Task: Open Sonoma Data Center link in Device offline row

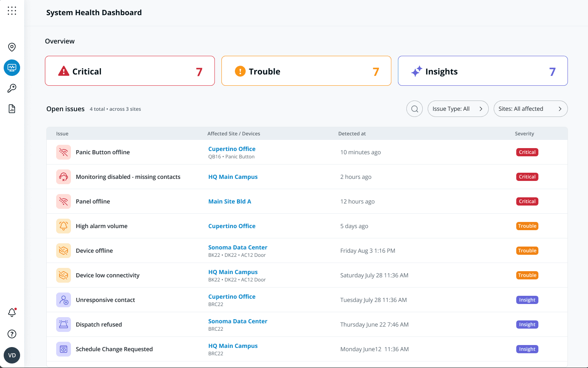Action: (238, 247)
